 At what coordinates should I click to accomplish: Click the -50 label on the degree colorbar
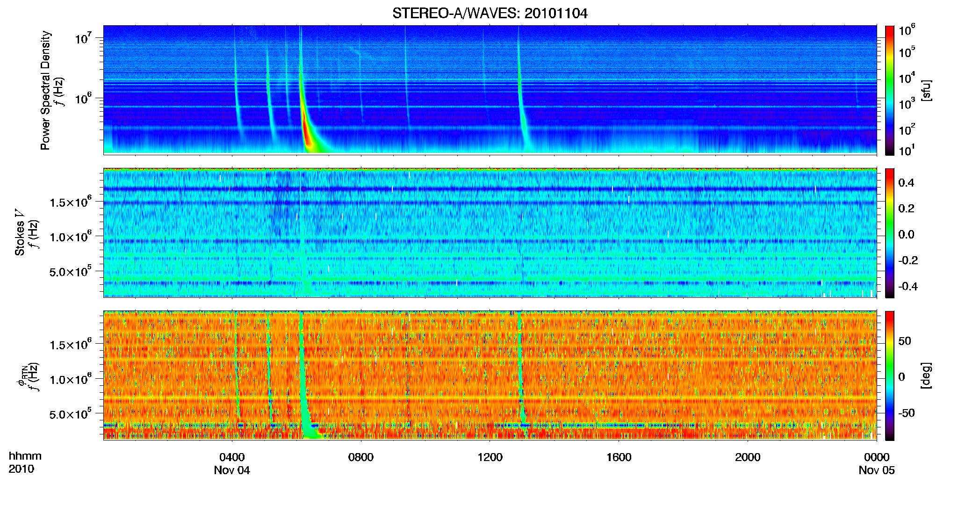(x=906, y=413)
